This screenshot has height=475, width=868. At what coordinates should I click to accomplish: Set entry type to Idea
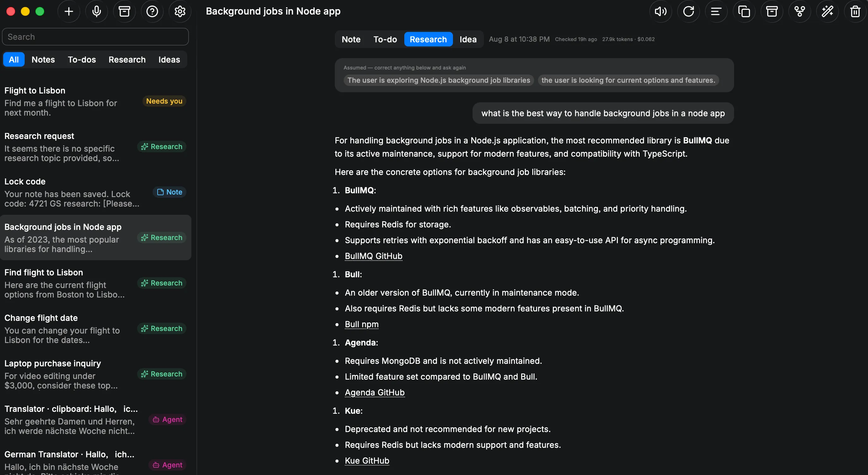click(468, 39)
